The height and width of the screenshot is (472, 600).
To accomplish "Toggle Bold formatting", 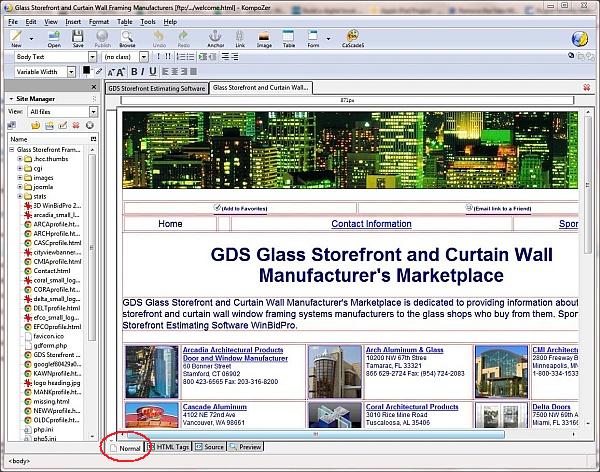I will click(x=134, y=72).
